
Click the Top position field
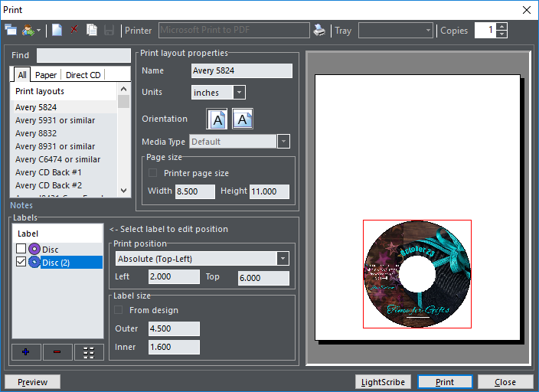263,278
